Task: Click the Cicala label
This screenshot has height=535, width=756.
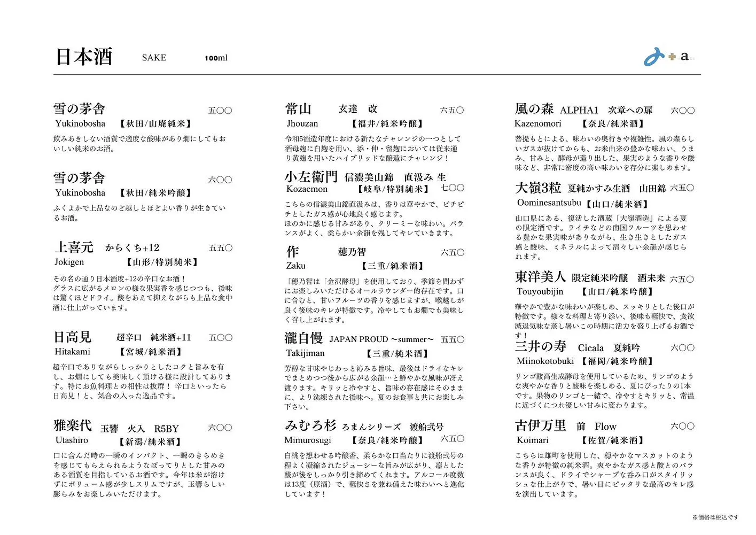Action: (x=591, y=348)
